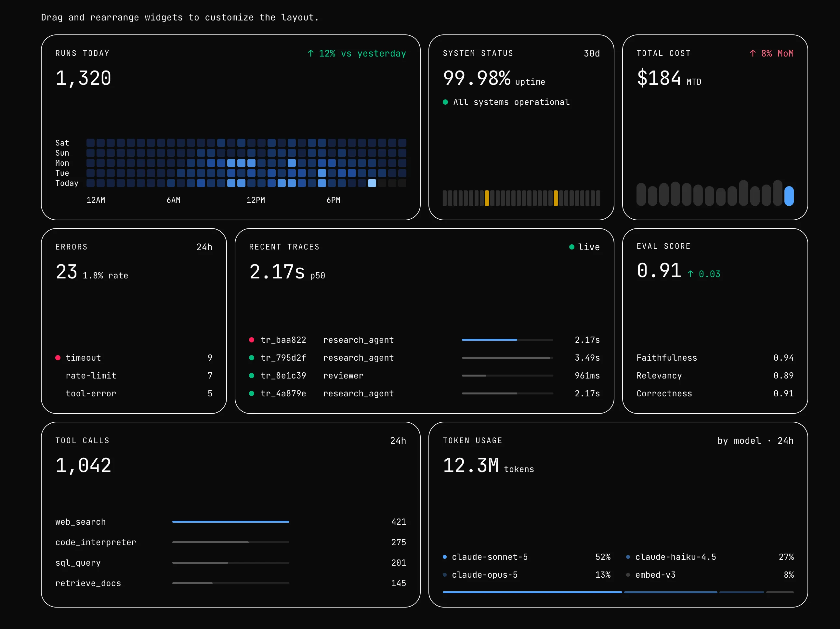Click the green up arrow before 12% vs yesterday
840x629 pixels.
tap(311, 53)
